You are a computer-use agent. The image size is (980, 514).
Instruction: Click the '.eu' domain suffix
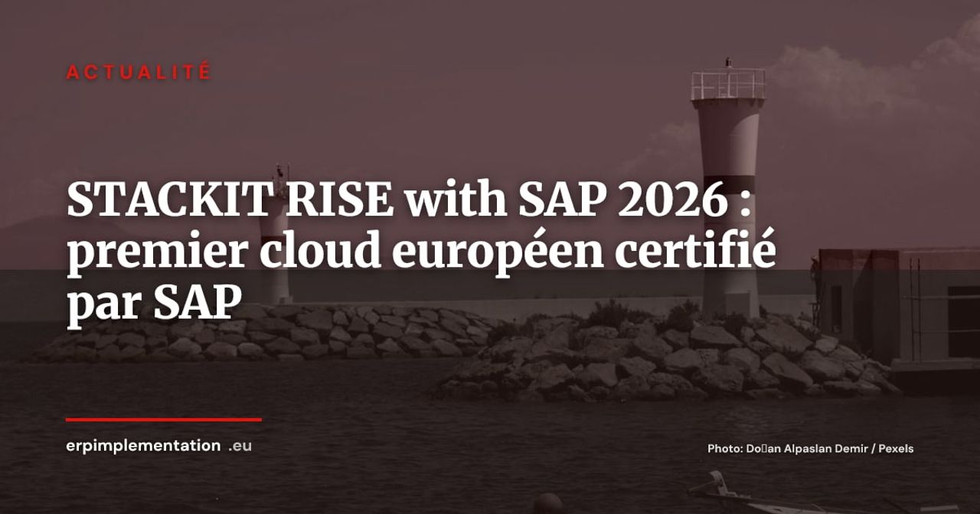240,446
